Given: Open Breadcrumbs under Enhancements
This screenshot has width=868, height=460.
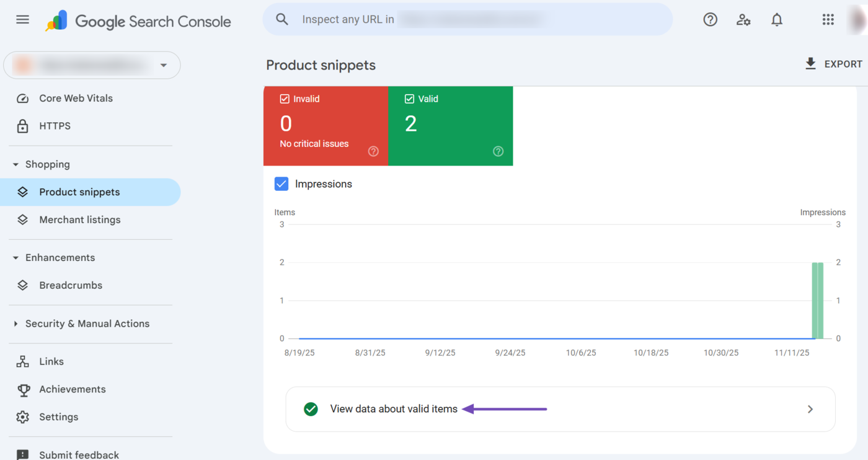Looking at the screenshot, I should pos(71,285).
